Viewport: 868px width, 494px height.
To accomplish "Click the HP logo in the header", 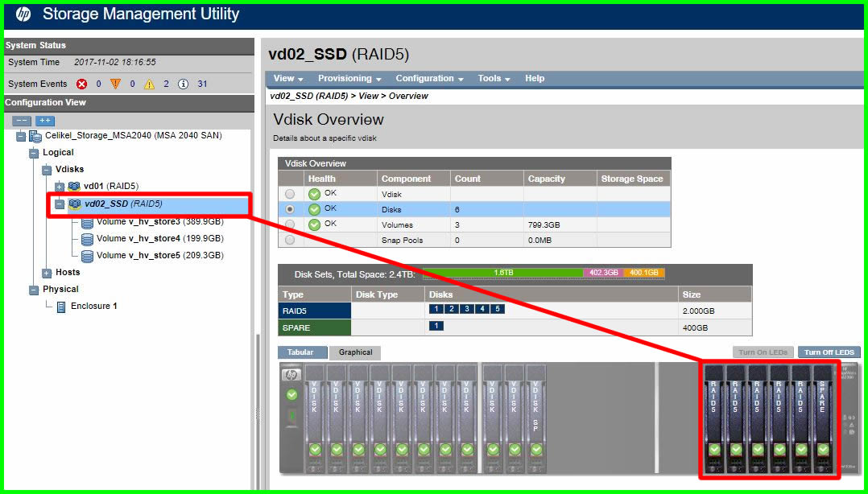I will coord(23,14).
